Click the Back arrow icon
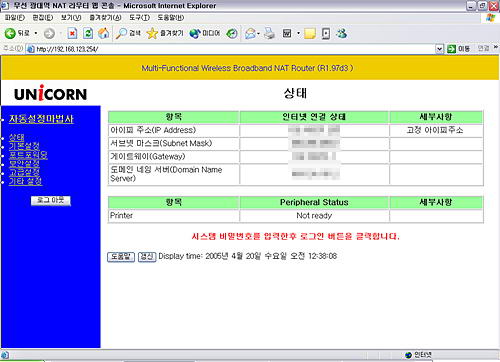Image resolution: width=500 pixels, height=362 pixels. click(10, 33)
